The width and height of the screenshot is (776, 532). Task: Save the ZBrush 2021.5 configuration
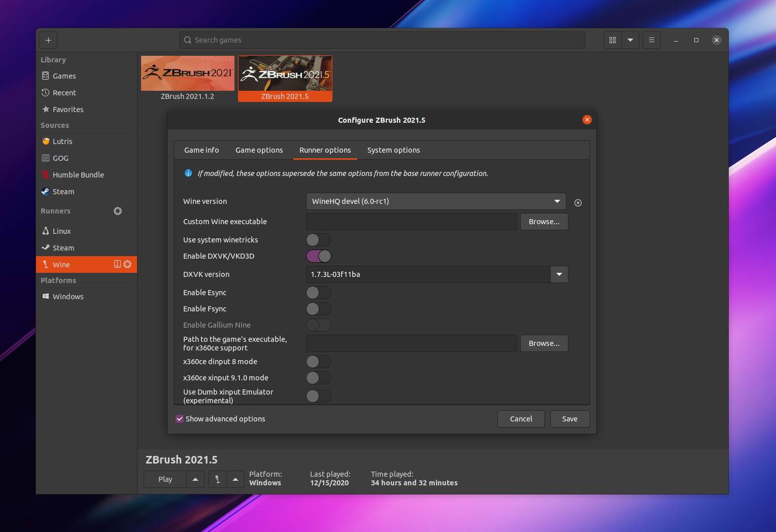[x=570, y=419]
